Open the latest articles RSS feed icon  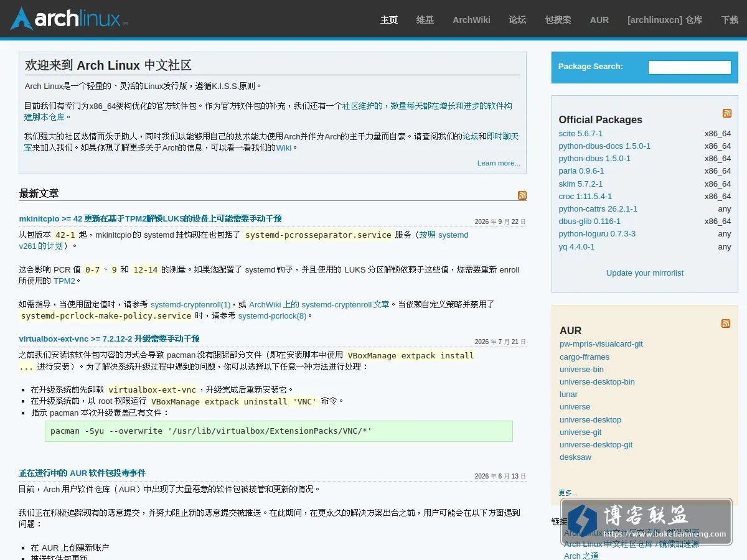(x=522, y=195)
